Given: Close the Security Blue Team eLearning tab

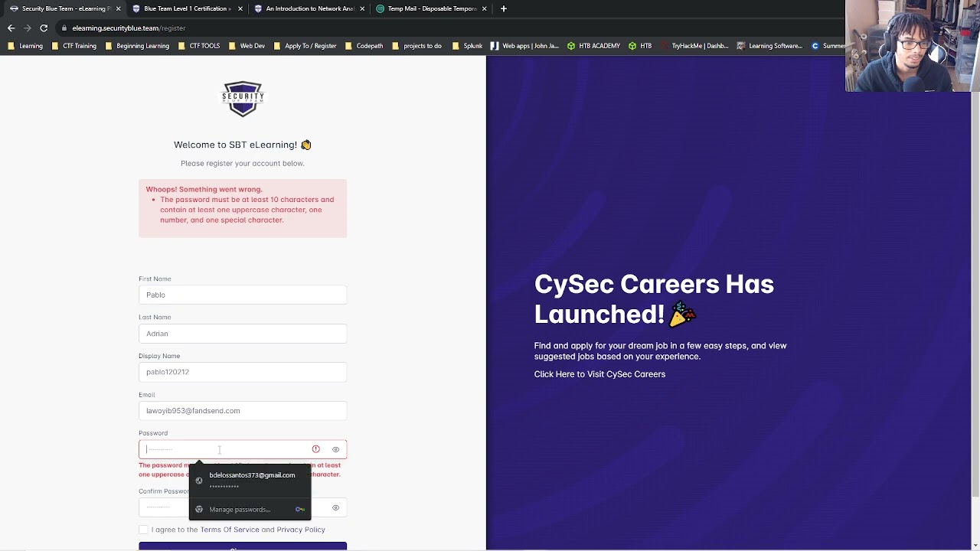Looking at the screenshot, I should tap(118, 8).
